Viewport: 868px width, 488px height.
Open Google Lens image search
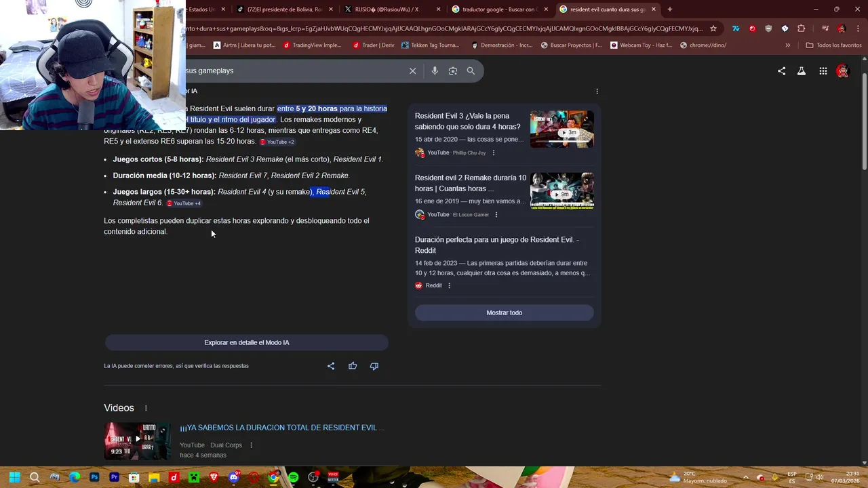click(x=453, y=70)
